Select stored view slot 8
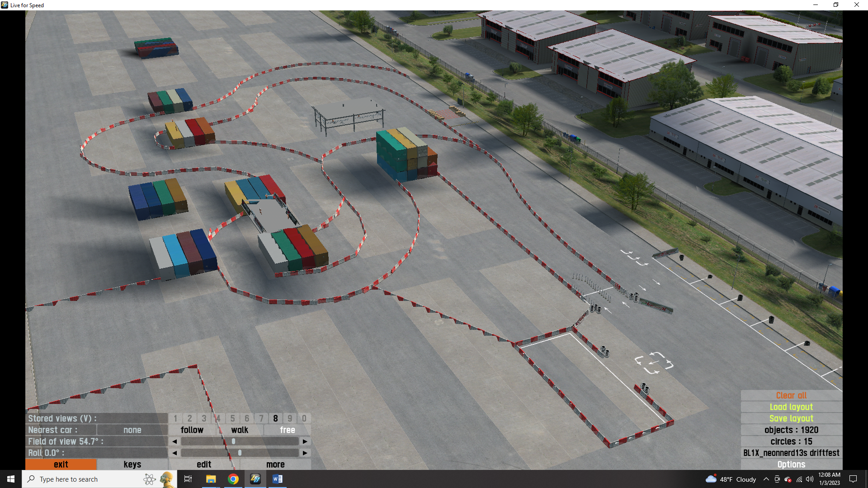The width and height of the screenshot is (868, 488). click(275, 418)
